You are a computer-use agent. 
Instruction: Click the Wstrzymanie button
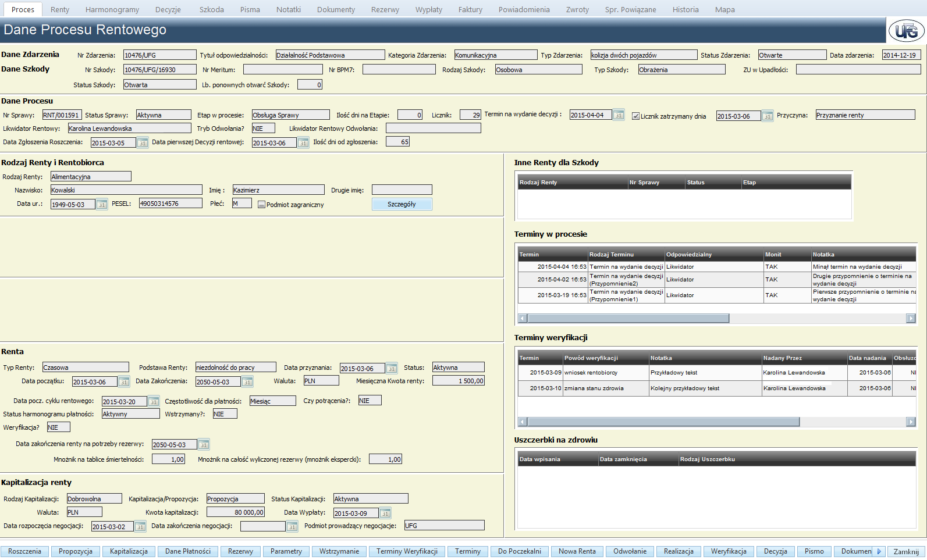[x=339, y=551]
